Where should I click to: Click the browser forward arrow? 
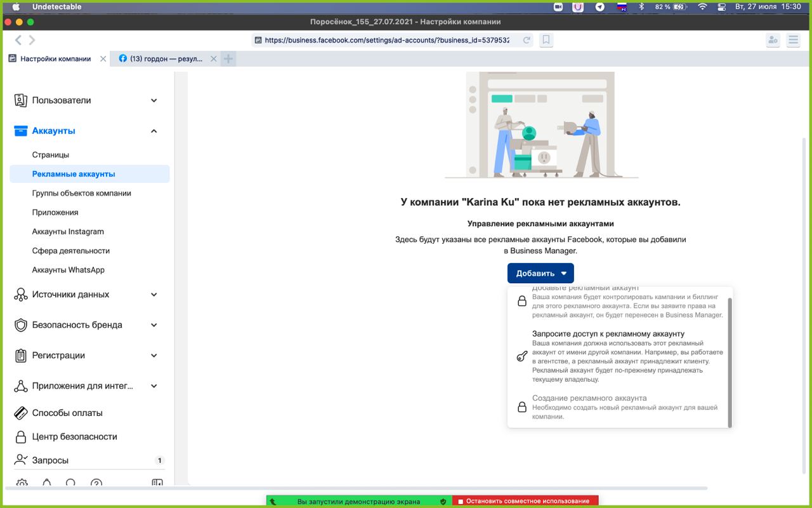[32, 40]
